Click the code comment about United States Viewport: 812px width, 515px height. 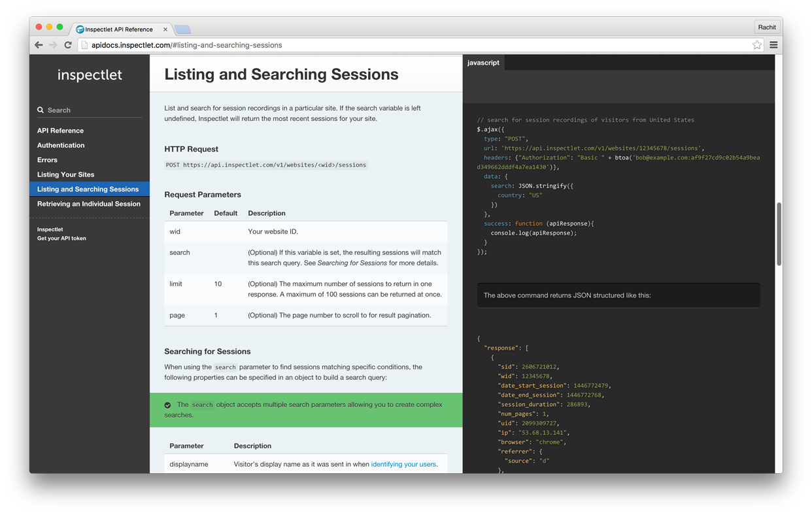click(x=586, y=120)
